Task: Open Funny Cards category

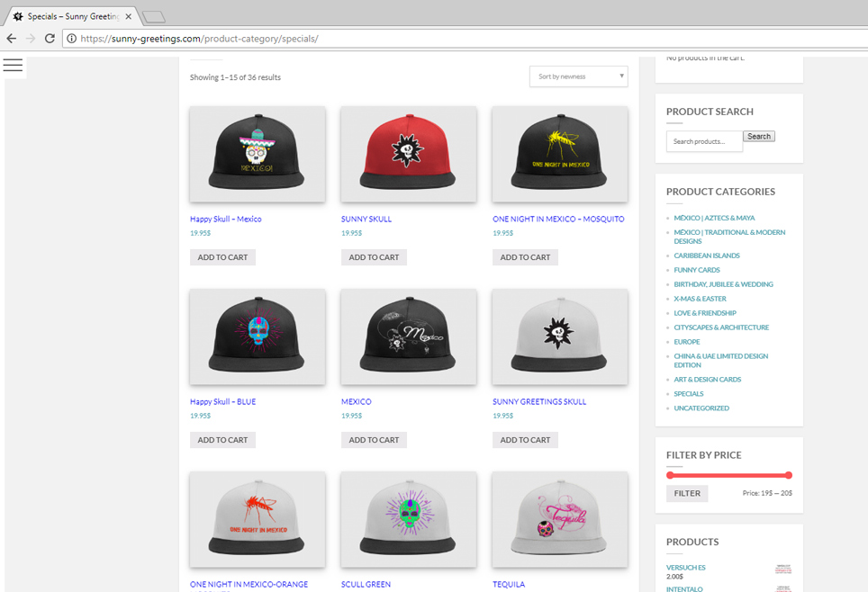Action: pos(697,270)
